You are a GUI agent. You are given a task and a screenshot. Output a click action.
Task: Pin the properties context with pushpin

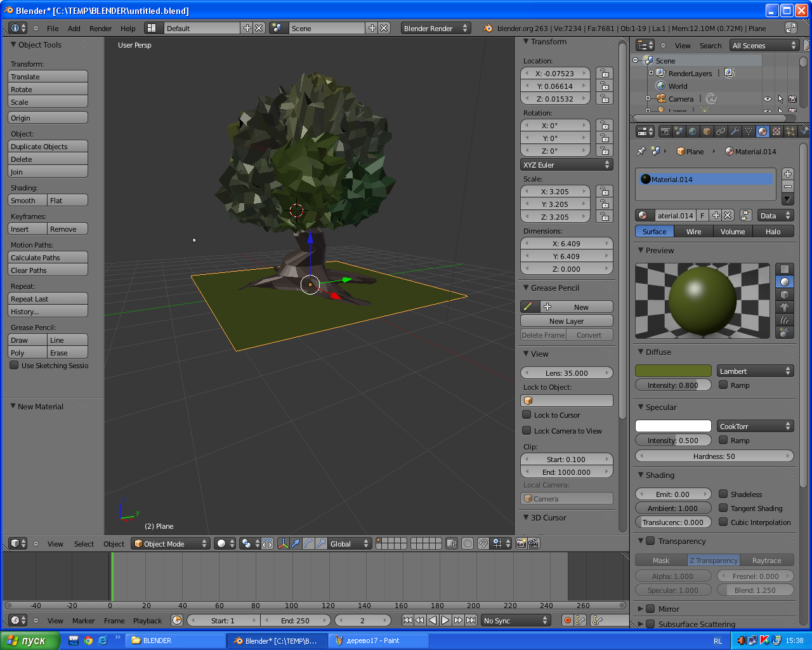641,151
